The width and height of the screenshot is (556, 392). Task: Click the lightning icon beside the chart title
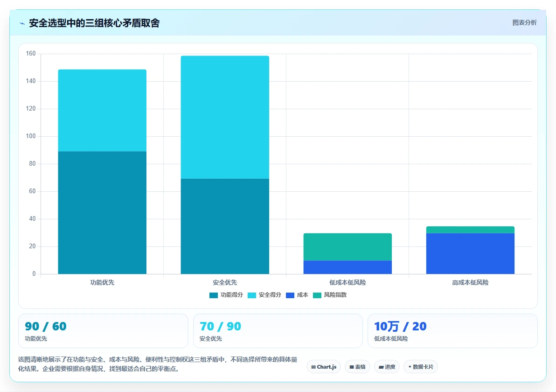click(22, 23)
